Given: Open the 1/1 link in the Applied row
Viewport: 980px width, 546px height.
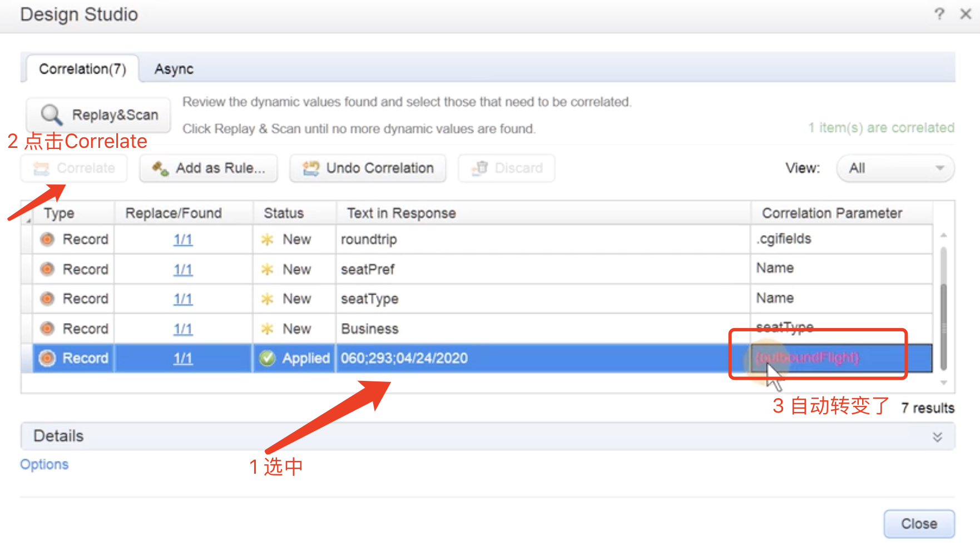Looking at the screenshot, I should (183, 359).
